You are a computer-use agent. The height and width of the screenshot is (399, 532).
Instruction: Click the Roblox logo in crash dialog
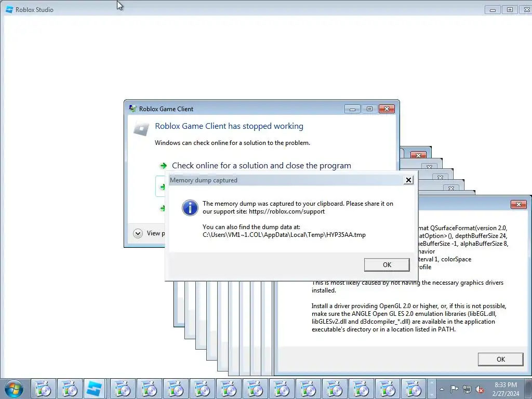coord(141,129)
